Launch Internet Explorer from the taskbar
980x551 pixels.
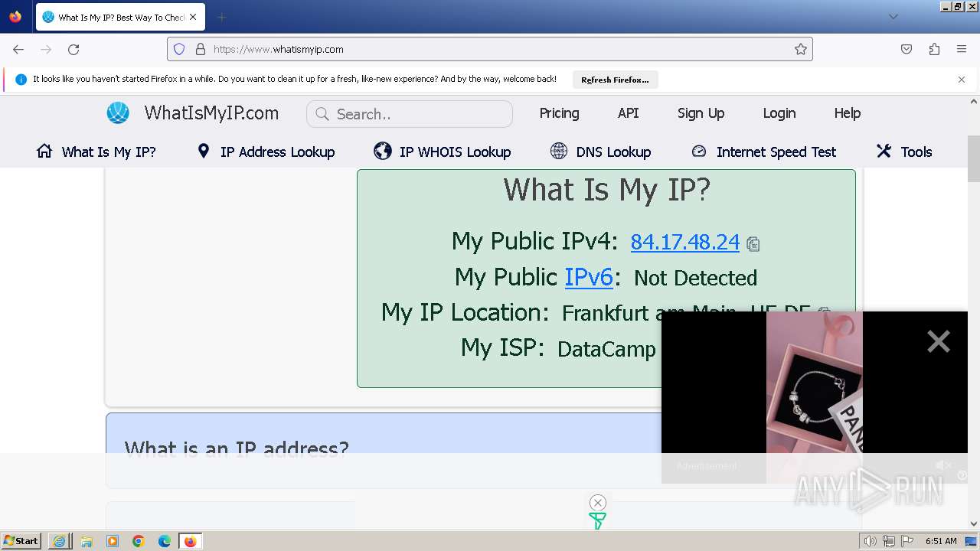[x=60, y=541]
